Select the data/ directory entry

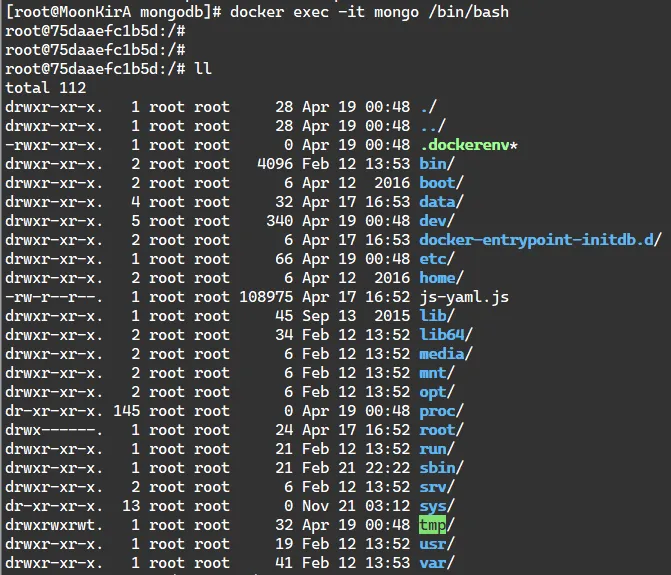coord(441,202)
